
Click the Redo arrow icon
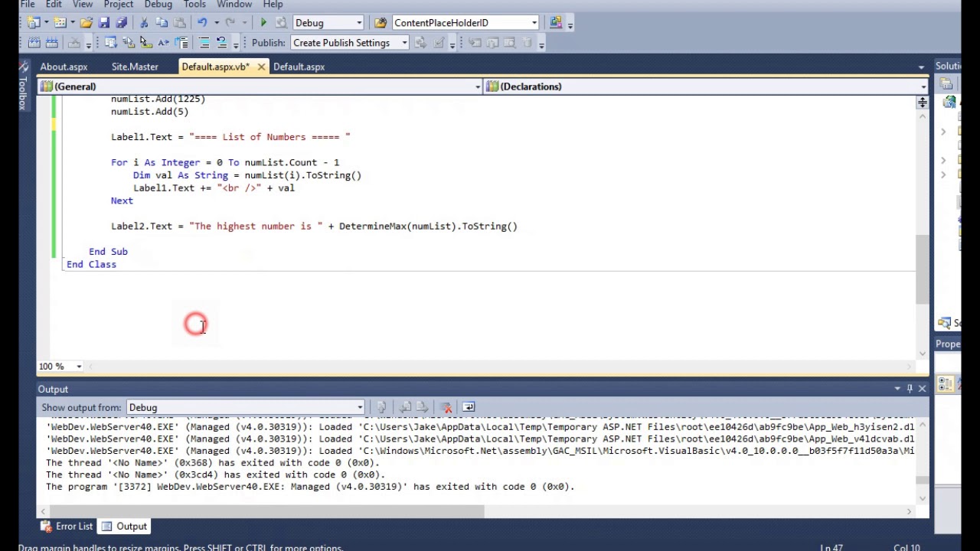[x=230, y=22]
